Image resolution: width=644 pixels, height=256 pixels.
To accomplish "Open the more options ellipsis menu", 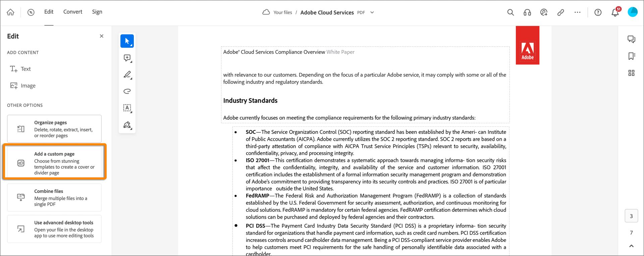I will click(577, 12).
